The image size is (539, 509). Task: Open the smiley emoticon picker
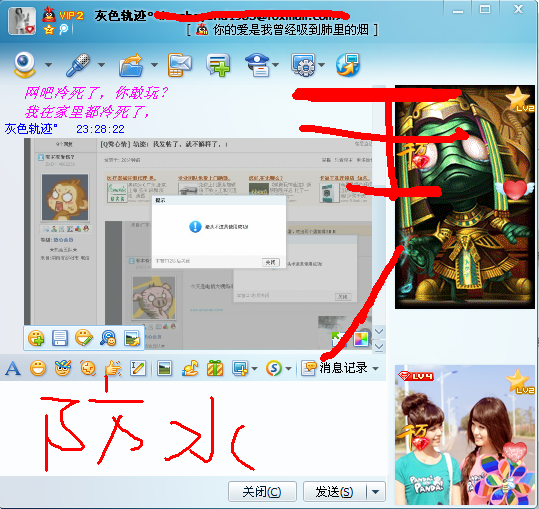coord(38,368)
